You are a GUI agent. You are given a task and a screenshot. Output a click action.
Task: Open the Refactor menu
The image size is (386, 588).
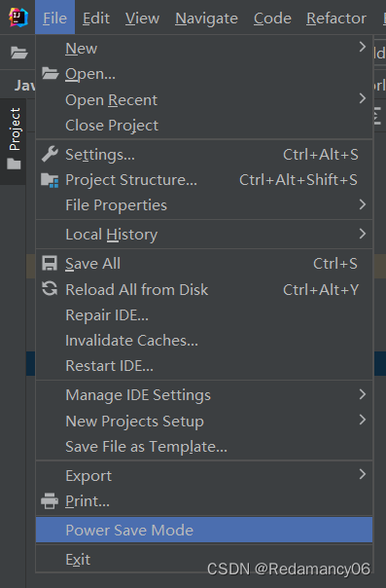[336, 18]
